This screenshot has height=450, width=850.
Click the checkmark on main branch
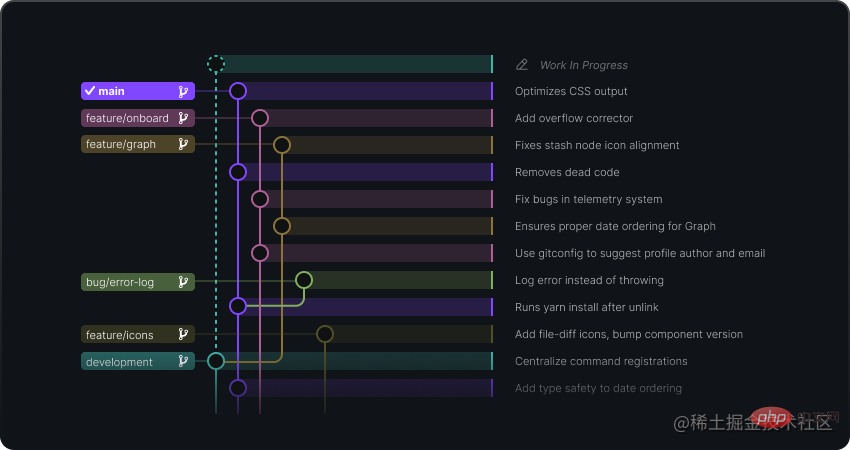89,91
